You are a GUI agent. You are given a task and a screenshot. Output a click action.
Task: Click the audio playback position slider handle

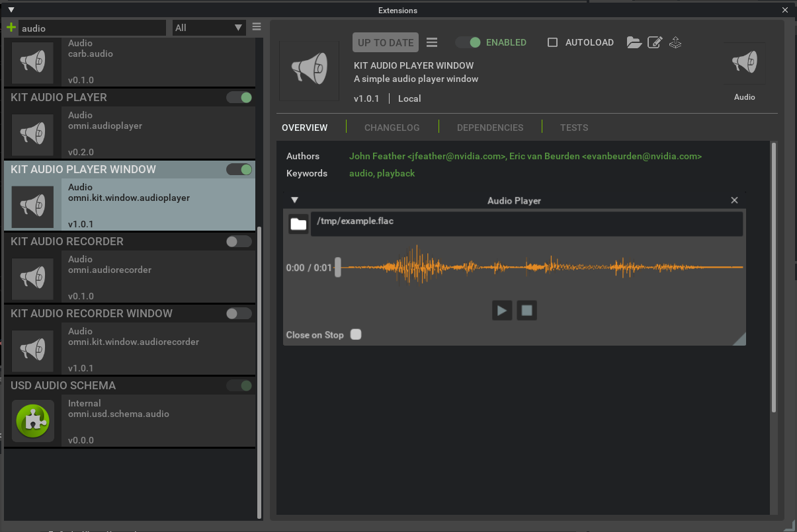[338, 268]
